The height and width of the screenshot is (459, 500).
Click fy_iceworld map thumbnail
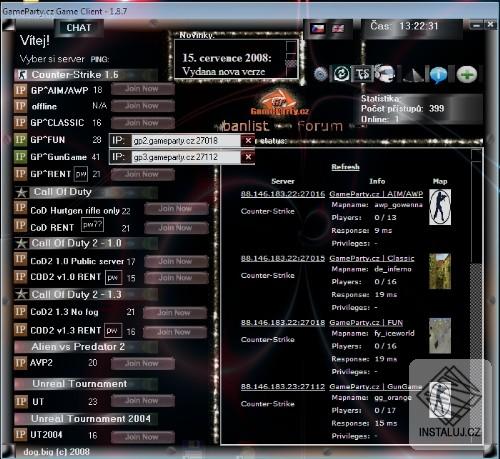tap(440, 335)
